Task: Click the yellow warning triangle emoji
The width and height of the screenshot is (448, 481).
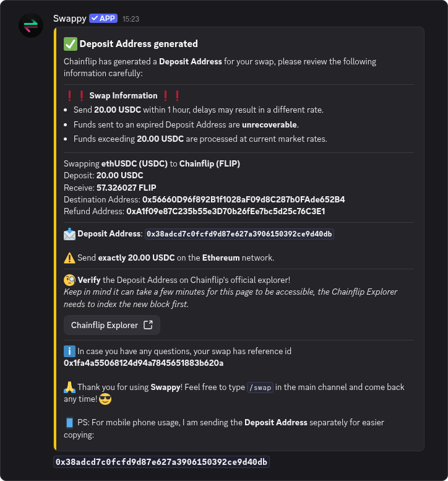Action: [x=69, y=258]
